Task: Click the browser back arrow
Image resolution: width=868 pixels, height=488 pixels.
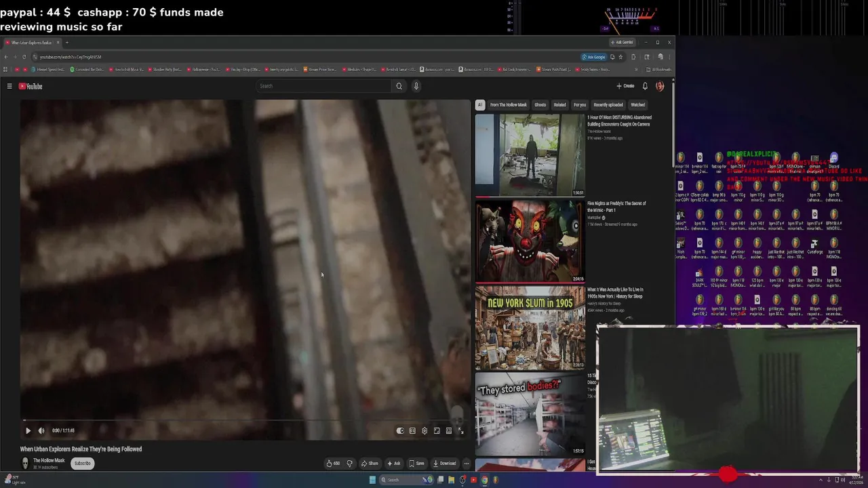Action: point(6,57)
